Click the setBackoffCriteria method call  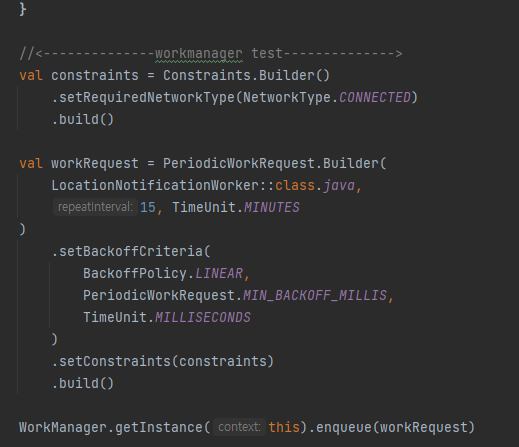tap(131, 251)
